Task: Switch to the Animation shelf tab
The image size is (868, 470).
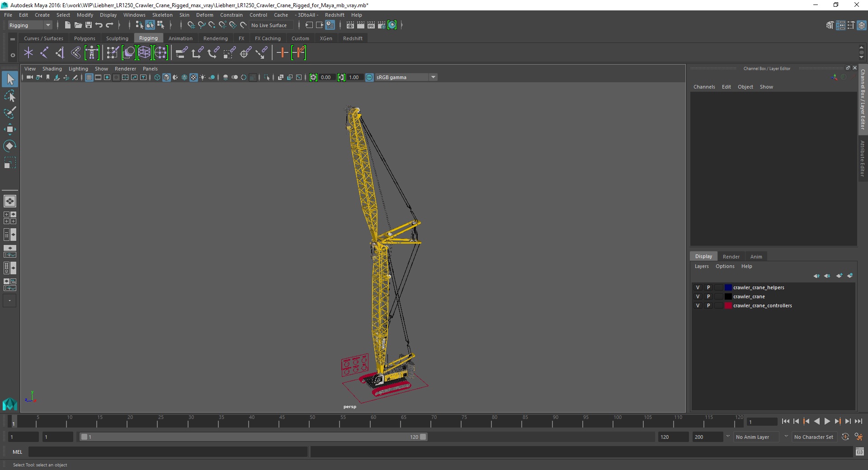Action: point(180,38)
